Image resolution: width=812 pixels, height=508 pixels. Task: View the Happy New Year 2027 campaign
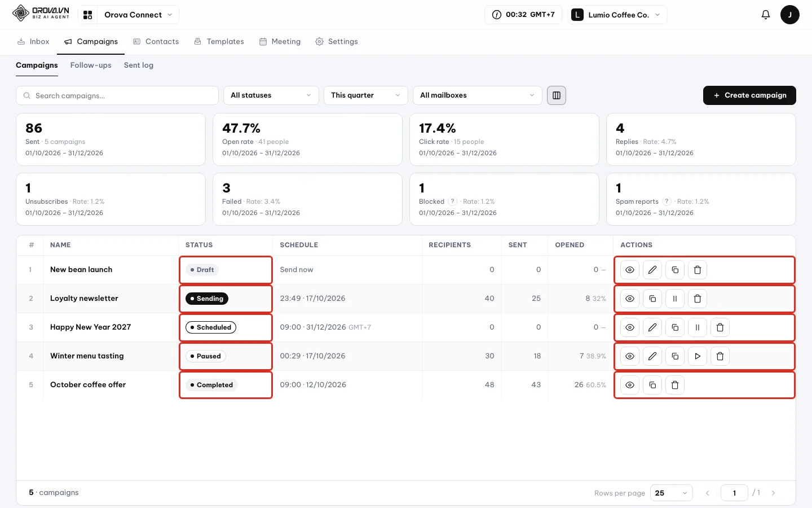(630, 327)
